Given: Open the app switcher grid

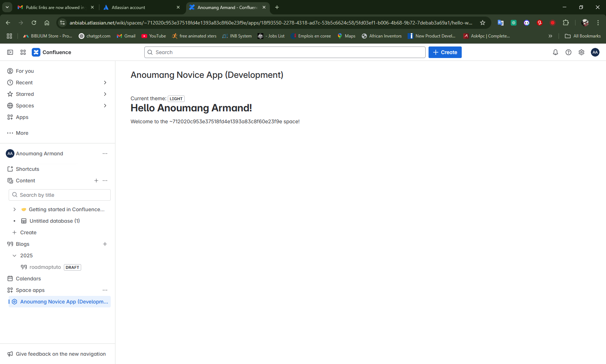Looking at the screenshot, I should [x=23, y=52].
